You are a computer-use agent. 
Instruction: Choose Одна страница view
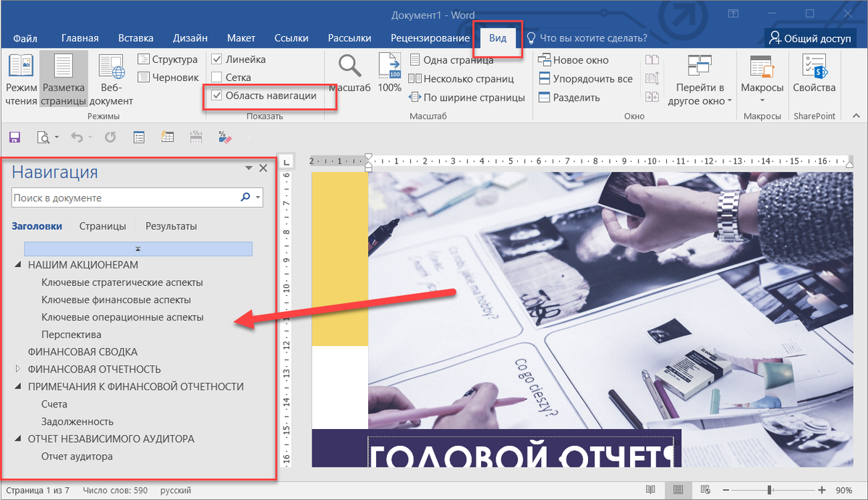click(x=451, y=60)
